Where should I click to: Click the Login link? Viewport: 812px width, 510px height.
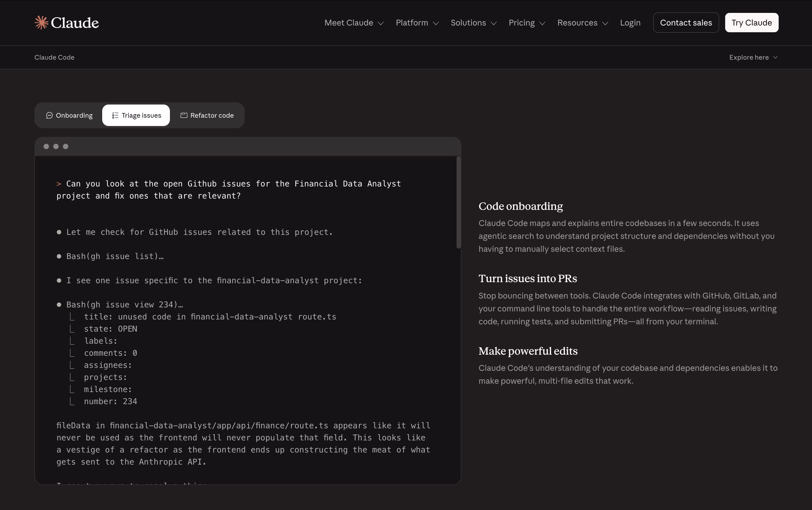630,23
